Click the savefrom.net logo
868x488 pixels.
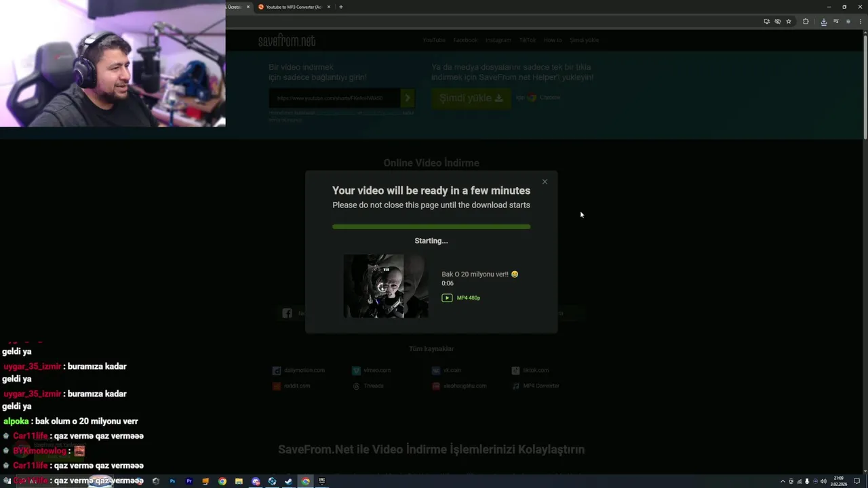coord(287,41)
